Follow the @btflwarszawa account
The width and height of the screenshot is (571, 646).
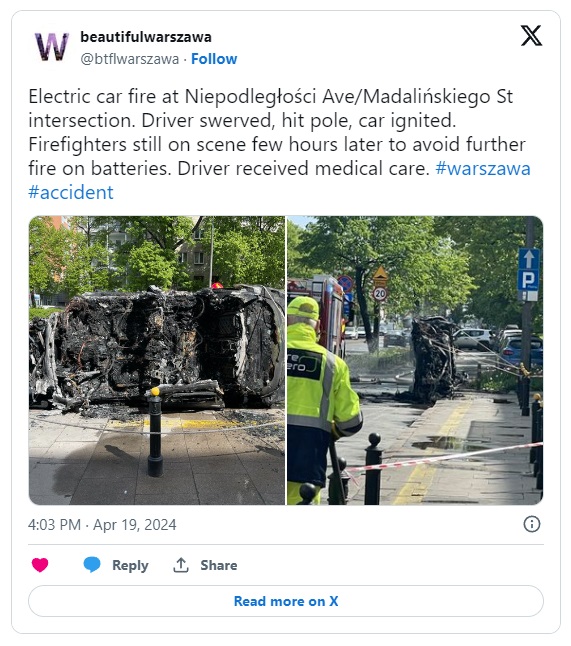(x=214, y=59)
